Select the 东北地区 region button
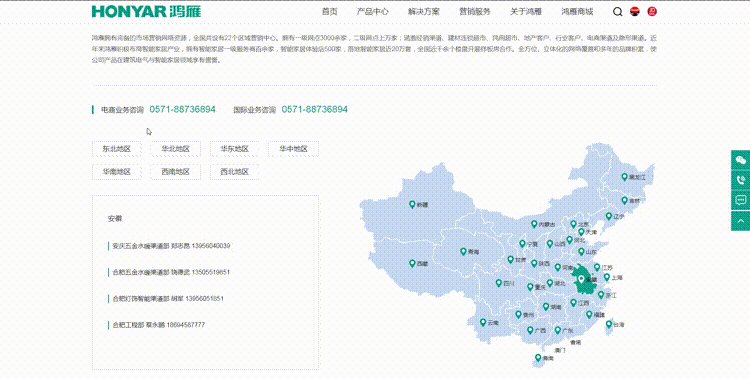 click(117, 149)
